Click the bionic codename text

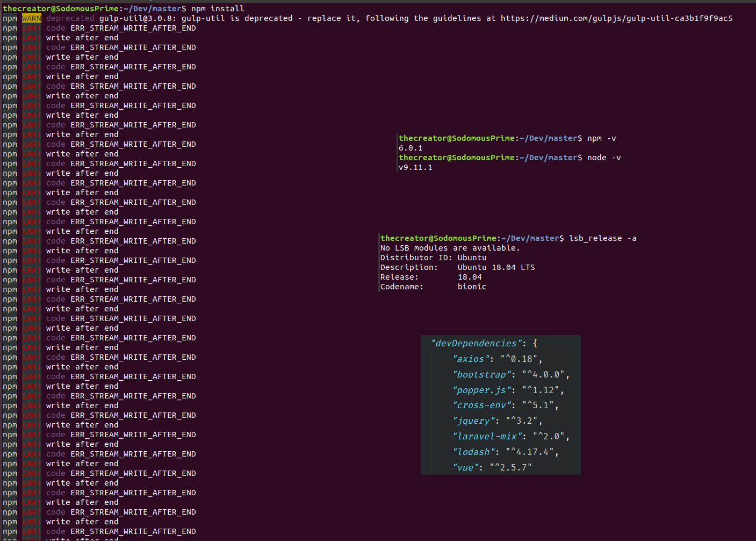[x=472, y=286]
